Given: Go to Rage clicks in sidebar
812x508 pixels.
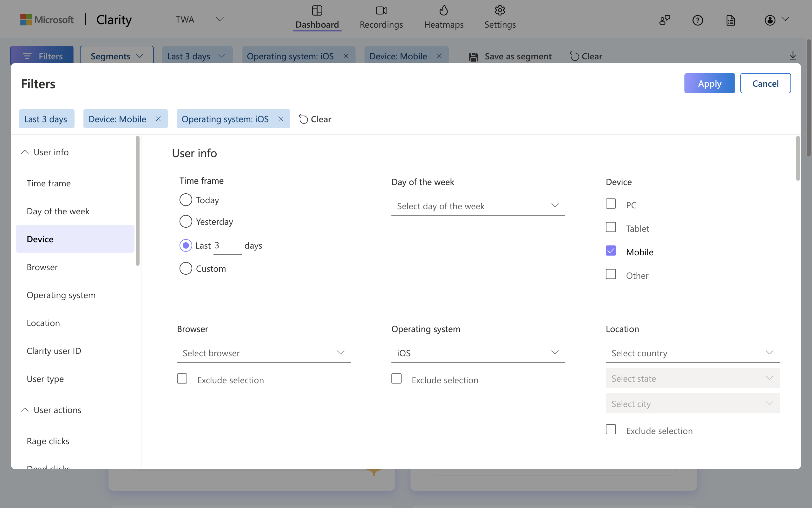Looking at the screenshot, I should pyautogui.click(x=75, y=441).
